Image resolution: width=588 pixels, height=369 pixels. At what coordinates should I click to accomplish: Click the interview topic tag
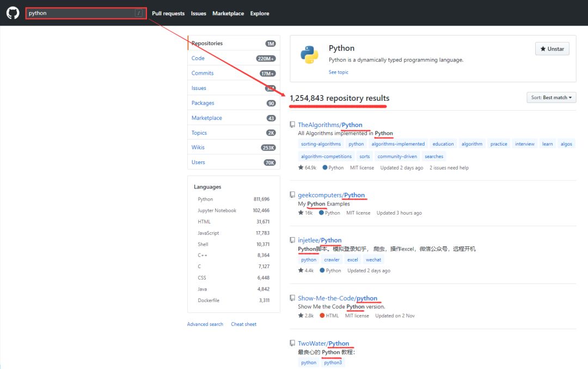click(x=525, y=144)
